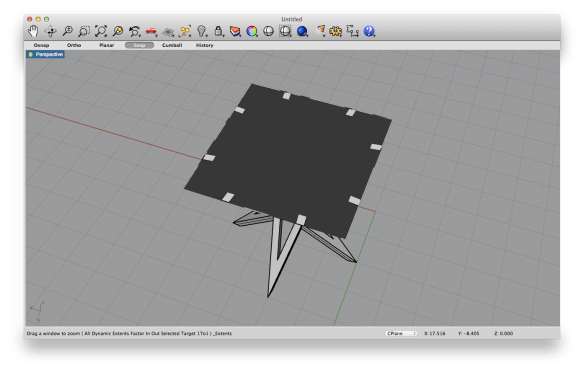The height and width of the screenshot is (372, 584).
Task: Select the Rotate view tool
Action: [50, 31]
